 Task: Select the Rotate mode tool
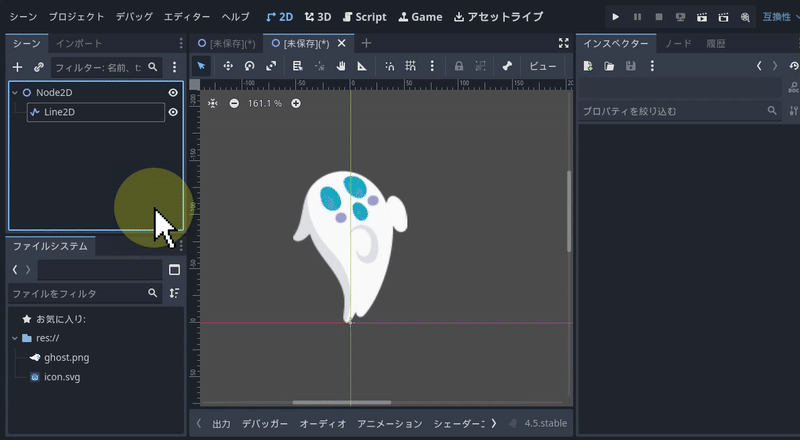[249, 66]
